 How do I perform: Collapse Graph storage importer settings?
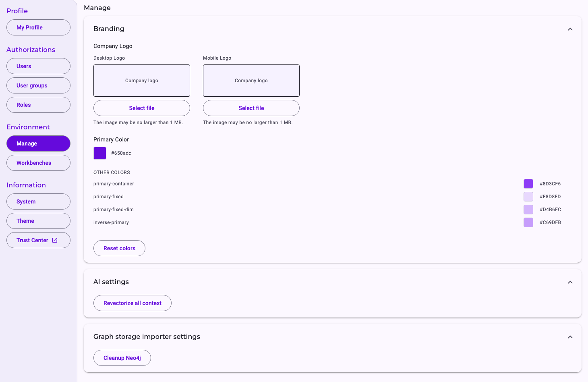pyautogui.click(x=570, y=337)
